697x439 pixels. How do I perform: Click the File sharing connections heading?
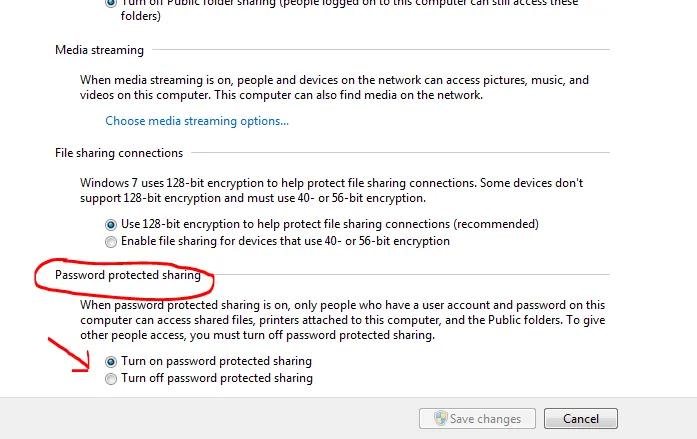point(119,153)
